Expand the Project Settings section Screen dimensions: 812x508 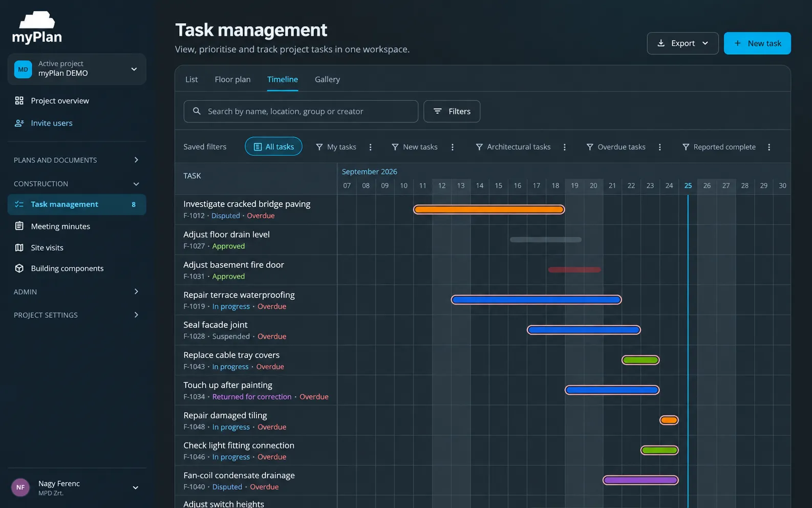coord(136,314)
